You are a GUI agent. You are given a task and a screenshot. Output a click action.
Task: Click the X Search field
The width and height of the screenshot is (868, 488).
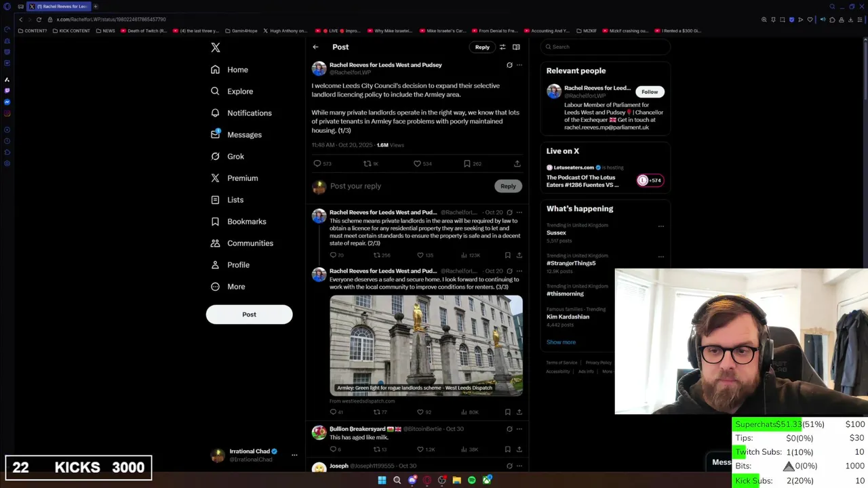click(x=606, y=47)
